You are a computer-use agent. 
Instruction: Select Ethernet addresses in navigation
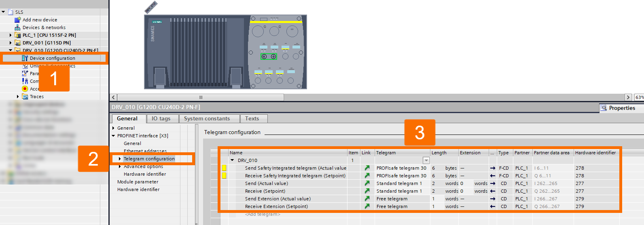[x=145, y=151]
